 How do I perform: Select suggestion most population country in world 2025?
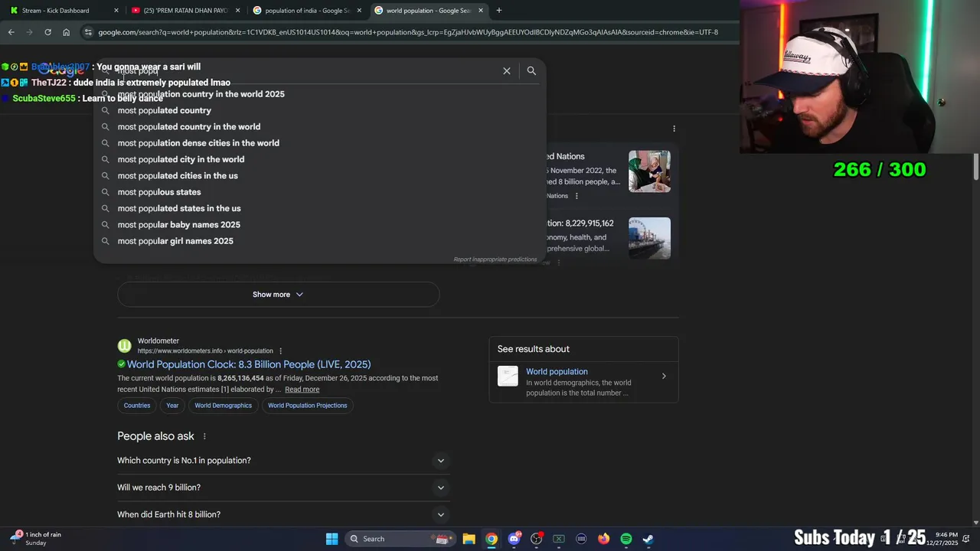[320, 94]
